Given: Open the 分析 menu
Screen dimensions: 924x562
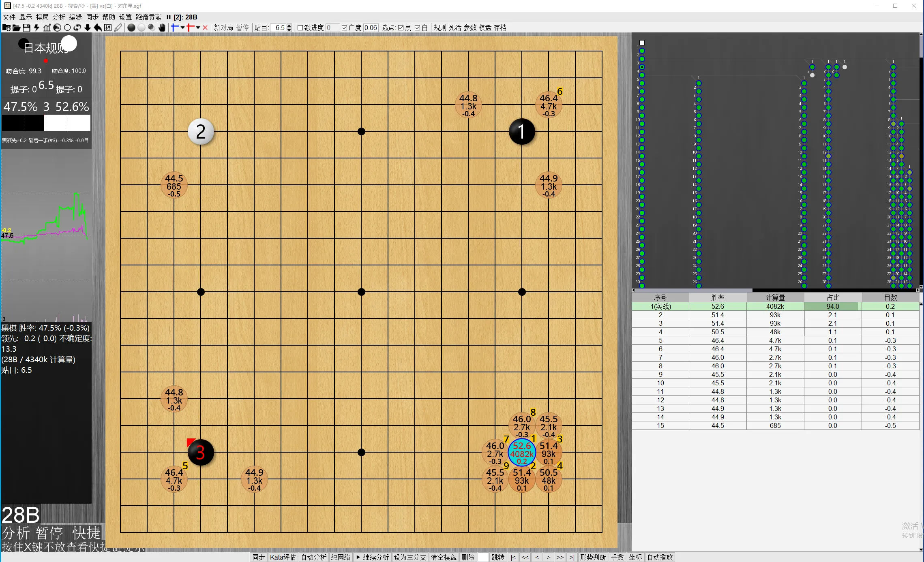Looking at the screenshot, I should pos(59,17).
